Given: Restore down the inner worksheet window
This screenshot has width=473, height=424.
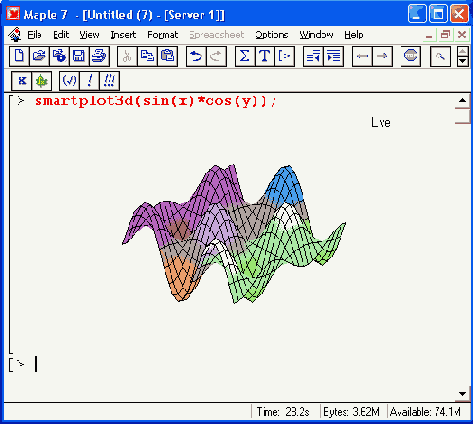Looking at the screenshot, I should coord(446,34).
